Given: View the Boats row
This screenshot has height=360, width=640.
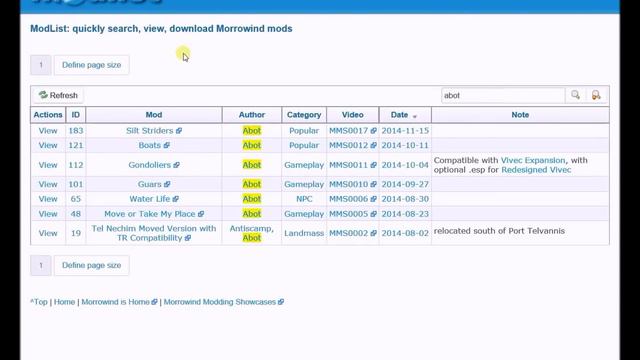Looking at the screenshot, I should coord(48,145).
